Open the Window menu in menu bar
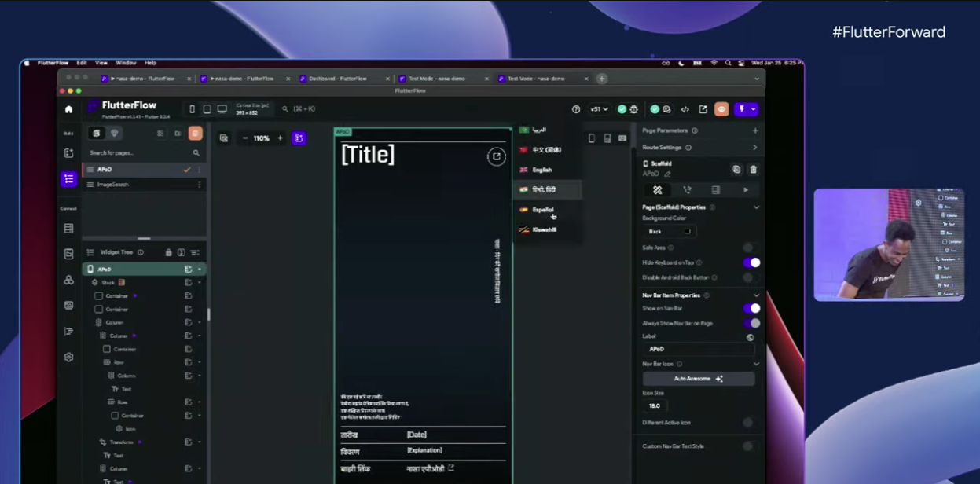 pos(126,63)
